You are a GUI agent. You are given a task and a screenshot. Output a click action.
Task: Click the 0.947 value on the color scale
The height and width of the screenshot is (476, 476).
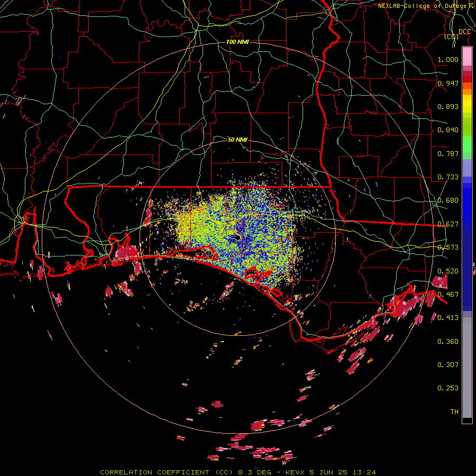tap(448, 83)
